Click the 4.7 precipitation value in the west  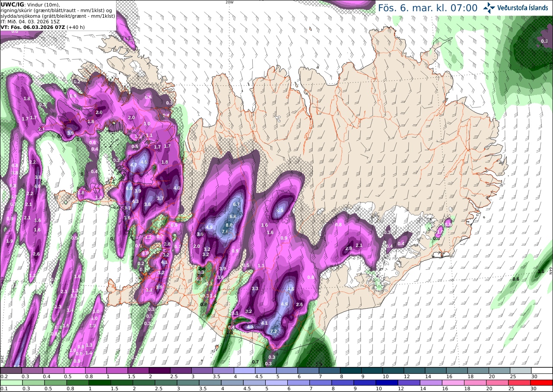point(133,165)
